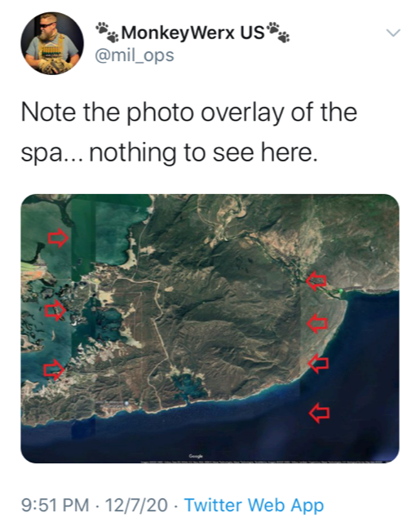Click the red arrow pointing at green overlay strip
Viewport: 420px width, 522px height.
click(x=58, y=237)
